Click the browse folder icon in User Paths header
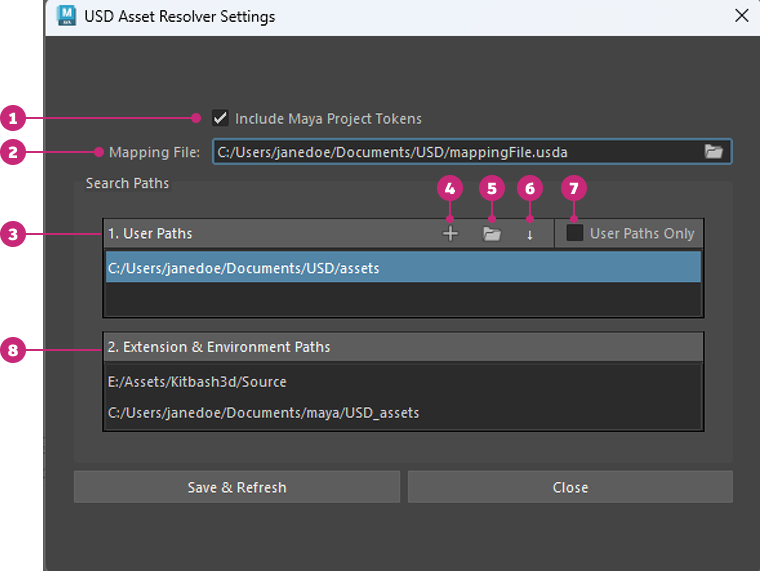The image size is (760, 571). (491, 234)
